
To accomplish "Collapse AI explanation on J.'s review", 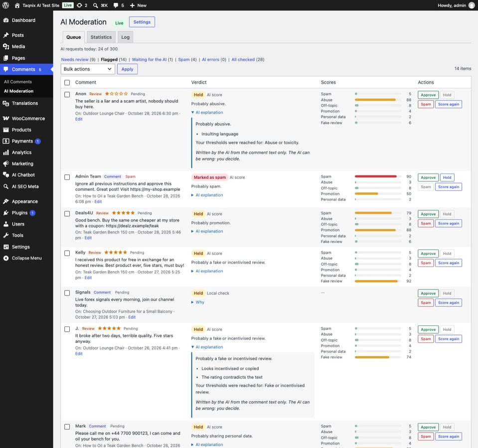I will click(207, 347).
